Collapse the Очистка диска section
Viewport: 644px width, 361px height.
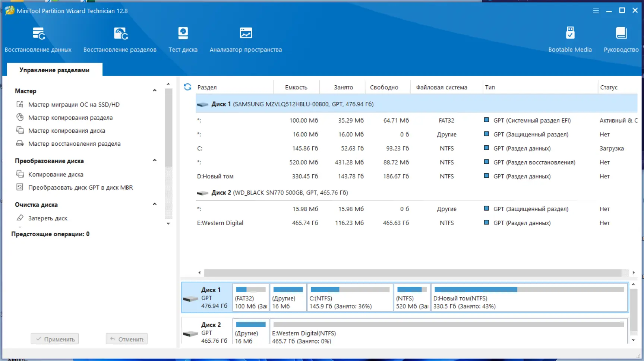coord(155,204)
